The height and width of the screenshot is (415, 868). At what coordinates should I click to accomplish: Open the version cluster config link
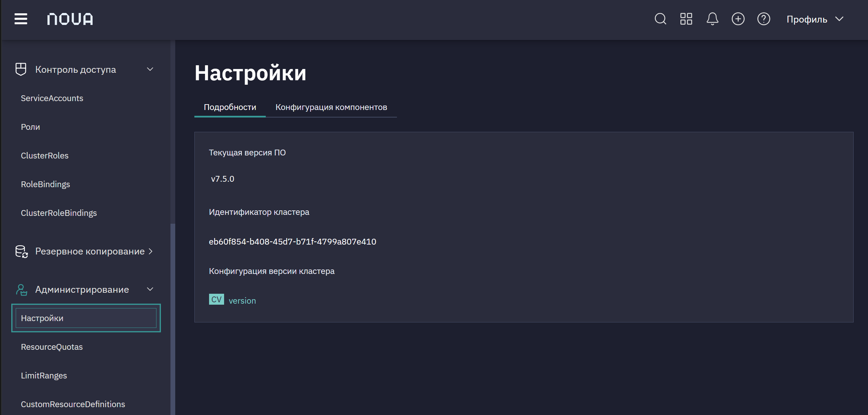[242, 301]
